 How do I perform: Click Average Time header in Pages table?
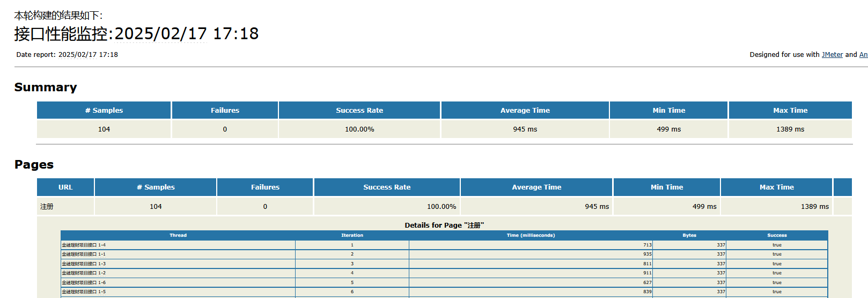[x=536, y=187]
